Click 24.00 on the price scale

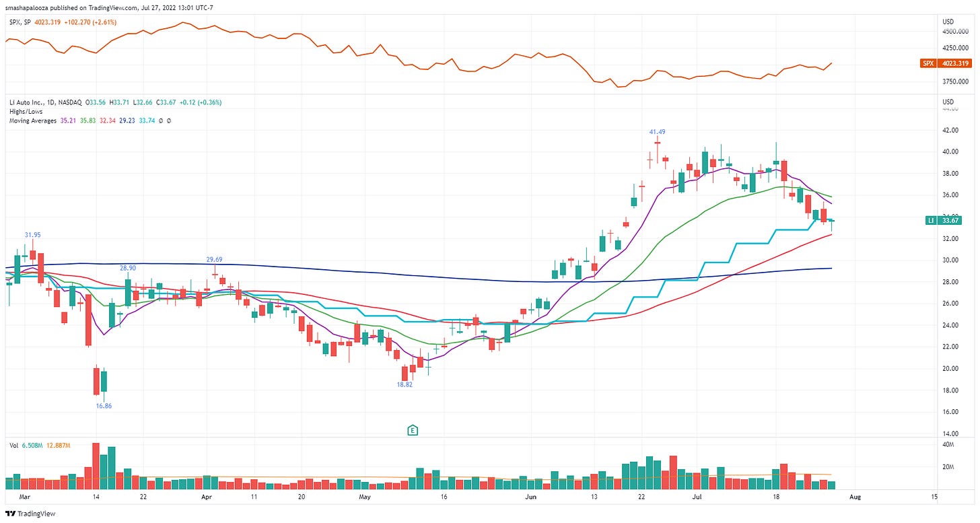[950, 326]
